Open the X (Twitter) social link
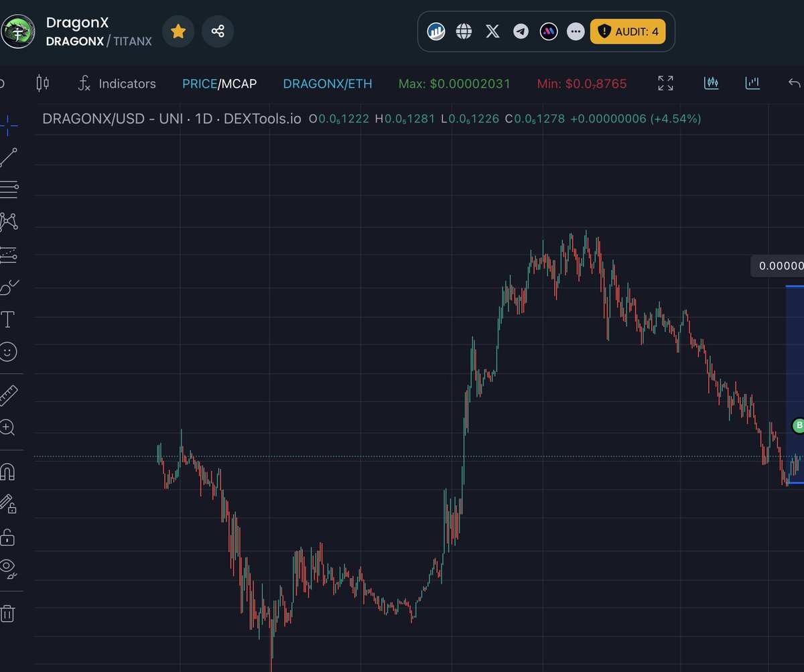The width and height of the screenshot is (804, 672). [492, 31]
